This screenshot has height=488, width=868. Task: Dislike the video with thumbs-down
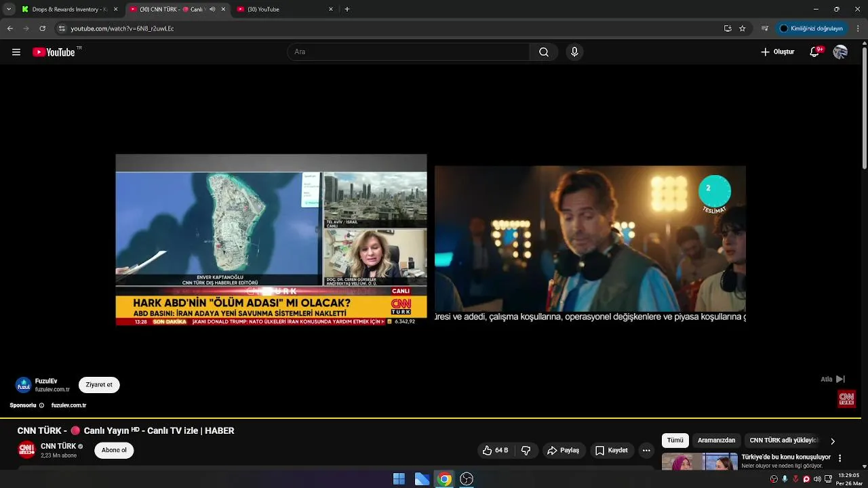tap(526, 450)
